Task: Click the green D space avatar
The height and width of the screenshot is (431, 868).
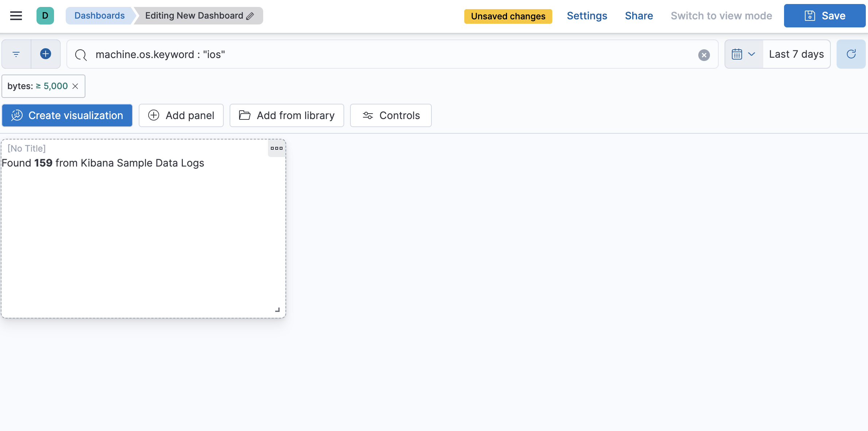Action: click(45, 16)
